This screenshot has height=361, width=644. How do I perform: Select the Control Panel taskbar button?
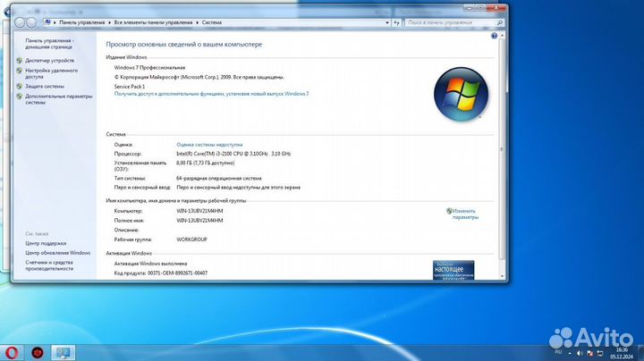point(63,353)
